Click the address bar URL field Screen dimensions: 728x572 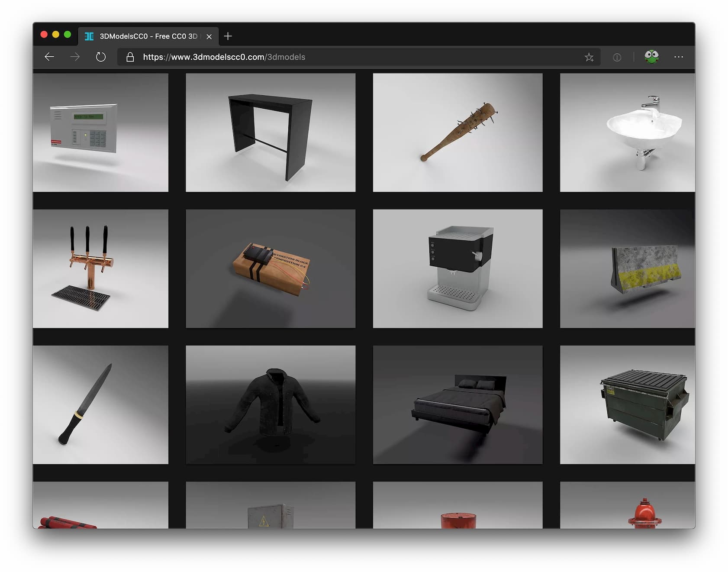pyautogui.click(x=359, y=57)
